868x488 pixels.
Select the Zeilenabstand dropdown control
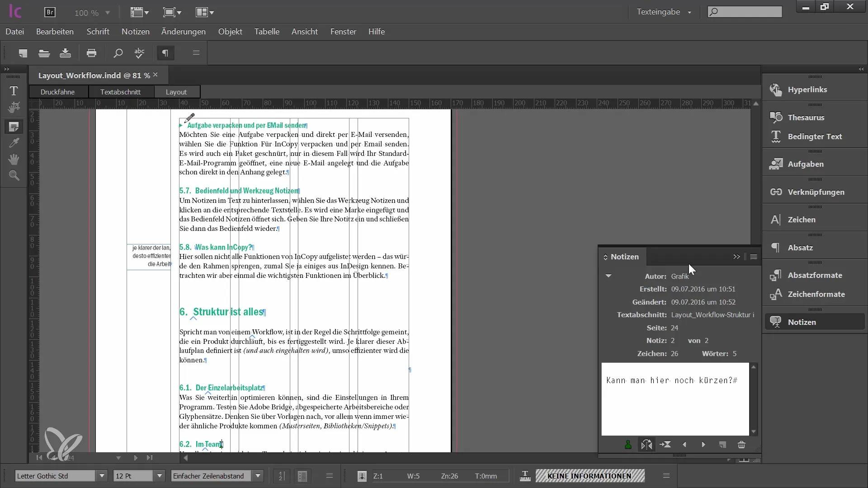217,475
